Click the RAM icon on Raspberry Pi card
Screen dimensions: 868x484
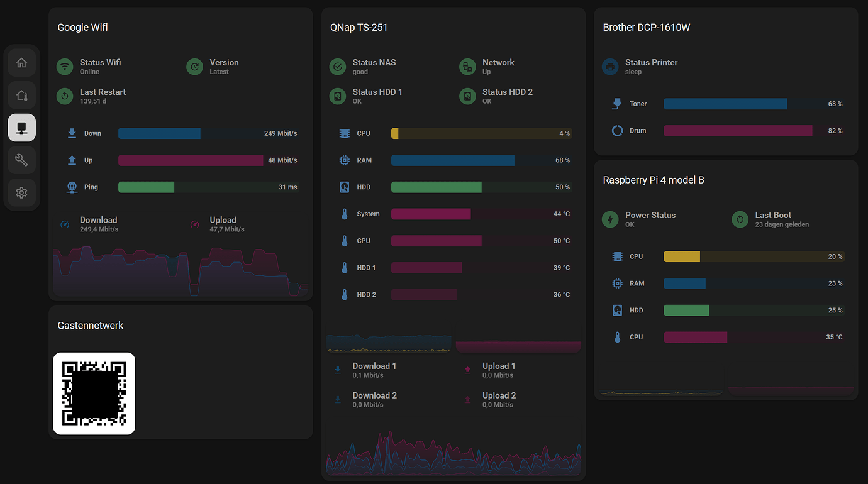[x=616, y=283]
